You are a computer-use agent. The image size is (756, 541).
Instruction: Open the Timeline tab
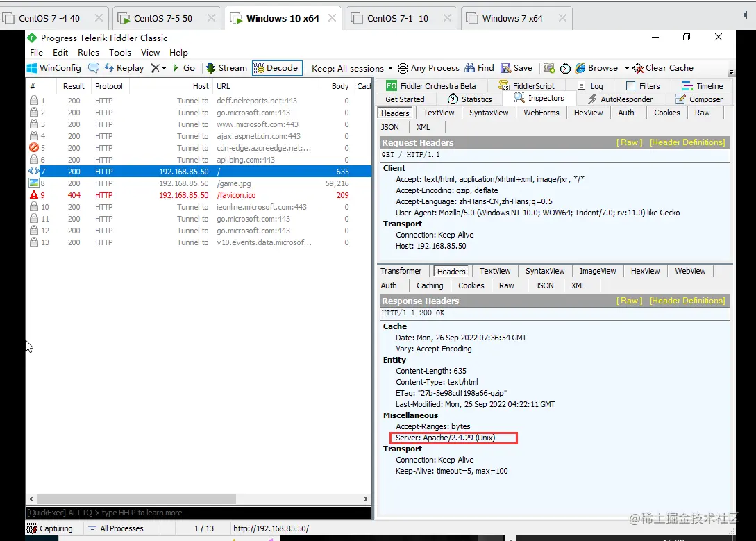pyautogui.click(x=702, y=86)
